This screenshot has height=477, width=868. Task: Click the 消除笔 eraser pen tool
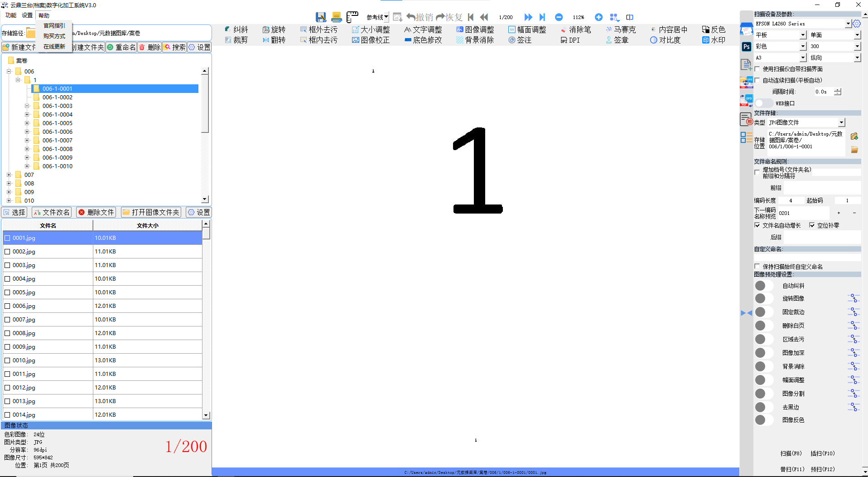[x=575, y=29]
